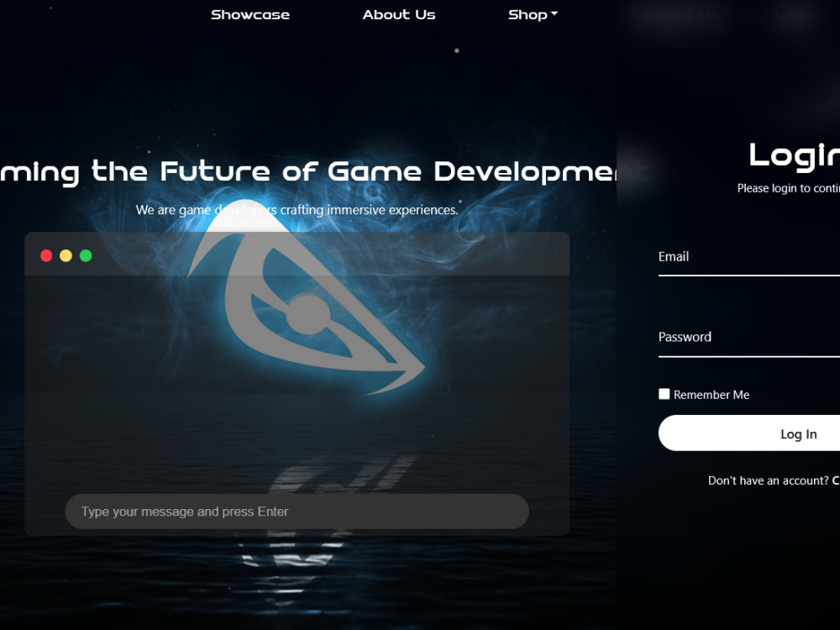This screenshot has height=630, width=840.
Task: Click the game developers tagline text
Action: click(x=297, y=210)
